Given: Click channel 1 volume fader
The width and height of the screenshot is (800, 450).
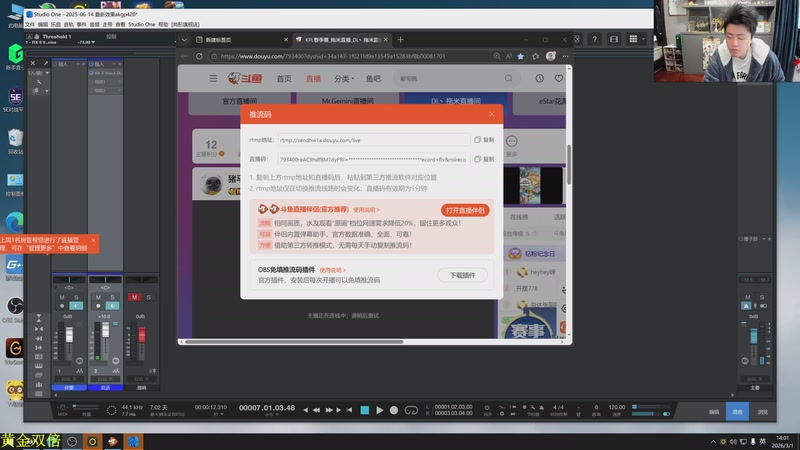Looking at the screenshot, I should [x=69, y=335].
